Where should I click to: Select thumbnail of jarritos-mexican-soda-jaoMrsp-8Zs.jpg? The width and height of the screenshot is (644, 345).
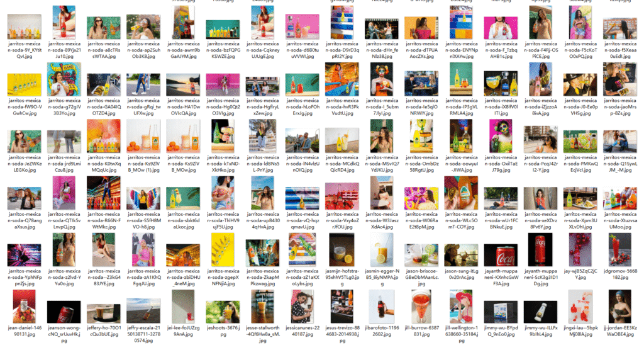(x=620, y=79)
